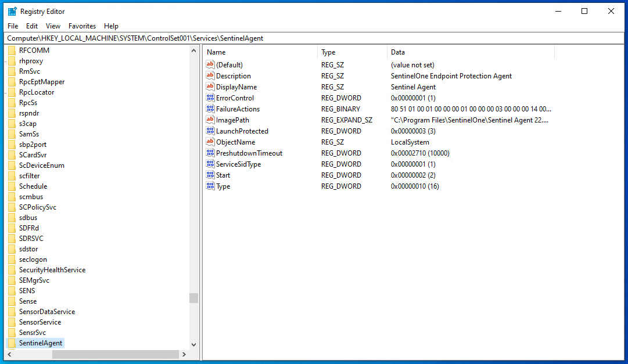Click the Sense folder icon
This screenshot has width=628, height=364.
(12, 301)
